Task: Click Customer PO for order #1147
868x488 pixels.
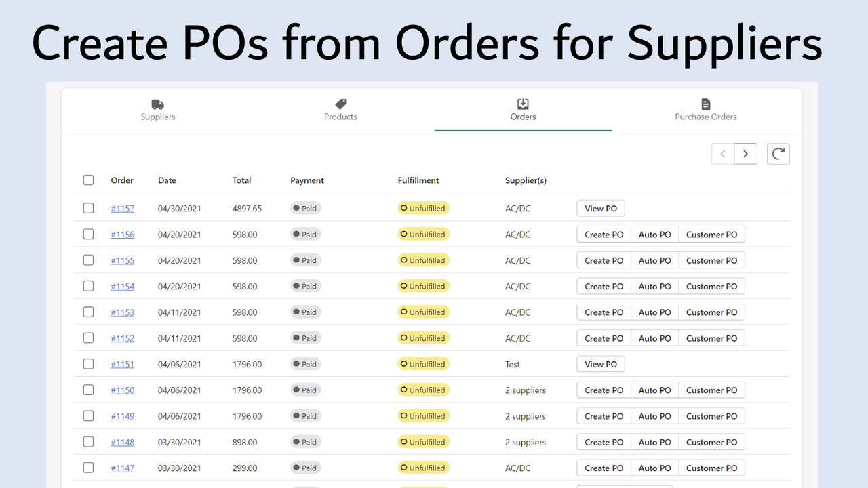Action: [x=711, y=468]
